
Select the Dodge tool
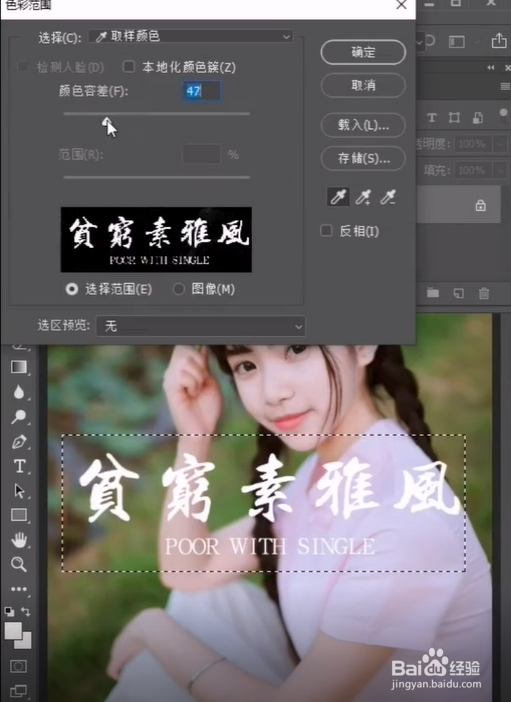pos(19,416)
